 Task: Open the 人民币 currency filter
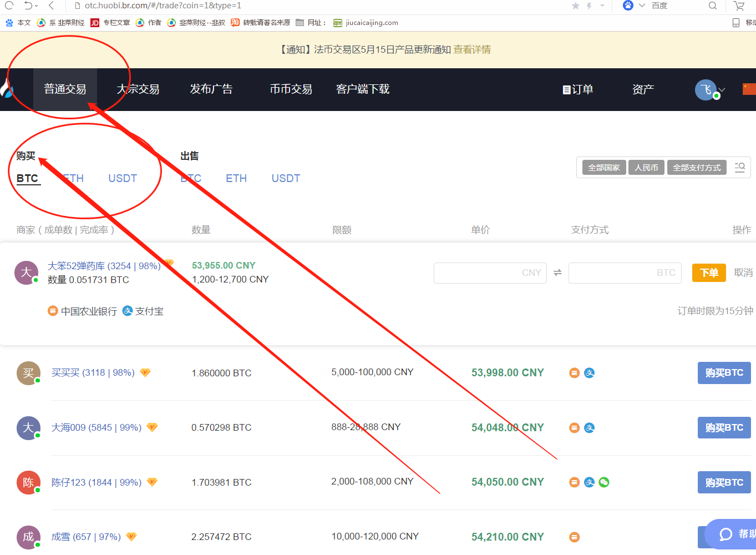(x=647, y=167)
